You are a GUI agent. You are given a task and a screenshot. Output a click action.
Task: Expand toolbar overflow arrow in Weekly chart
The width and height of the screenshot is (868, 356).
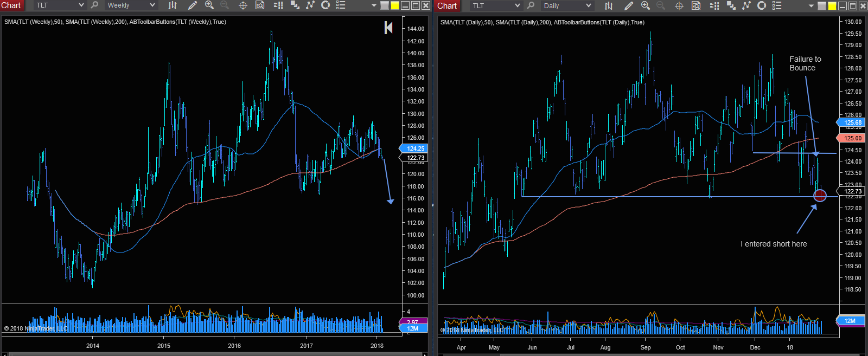(374, 6)
